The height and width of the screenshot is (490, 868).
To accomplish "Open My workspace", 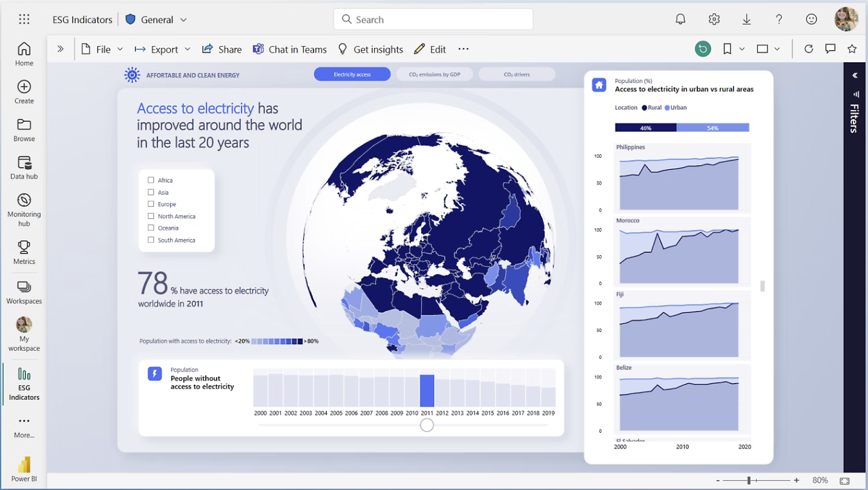I will 24,334.
